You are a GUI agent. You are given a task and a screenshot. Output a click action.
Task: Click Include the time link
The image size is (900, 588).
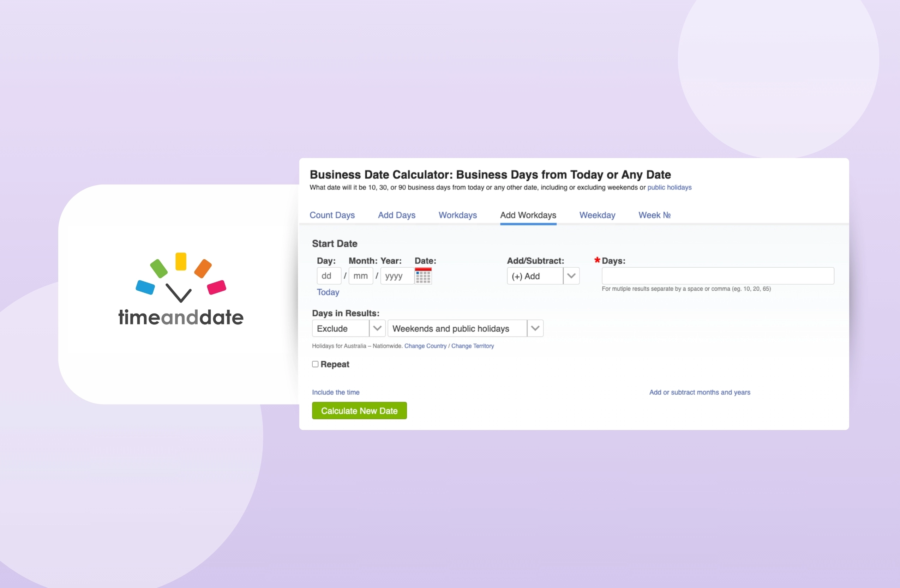pos(335,392)
